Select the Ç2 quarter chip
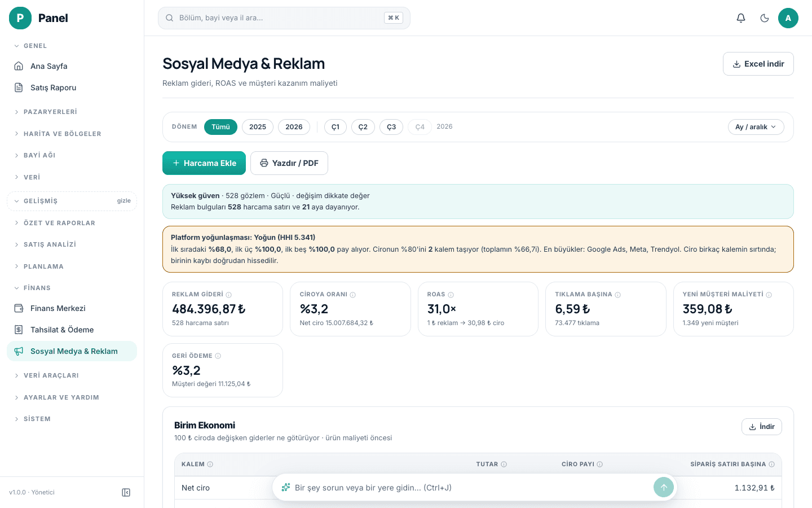 (363, 127)
